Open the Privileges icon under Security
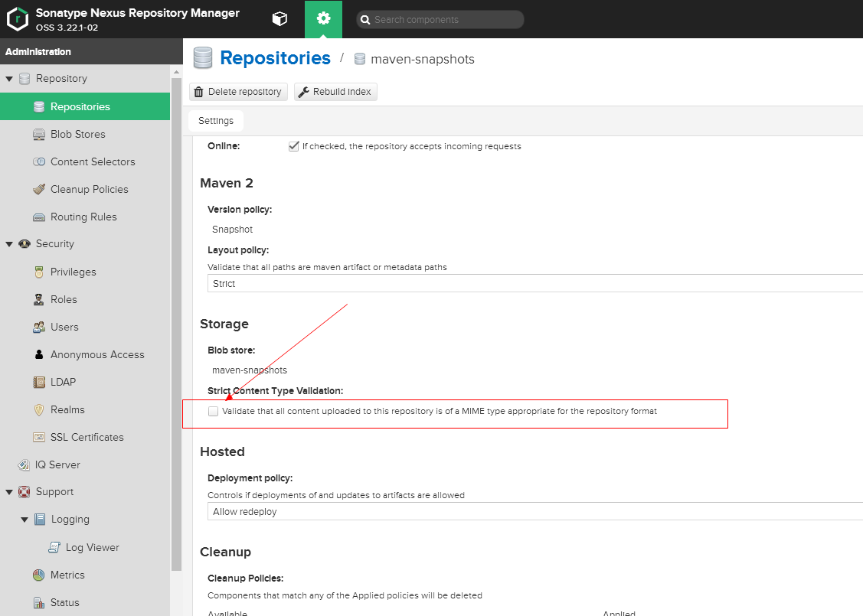The image size is (863, 616). click(x=38, y=272)
